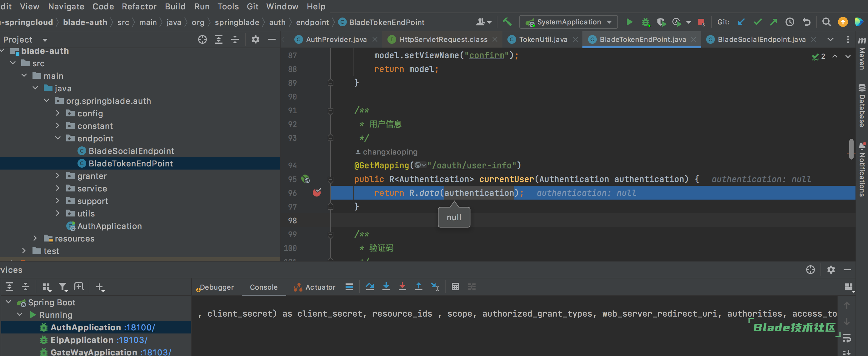
Task: Open the Navigate menu
Action: coord(66,6)
